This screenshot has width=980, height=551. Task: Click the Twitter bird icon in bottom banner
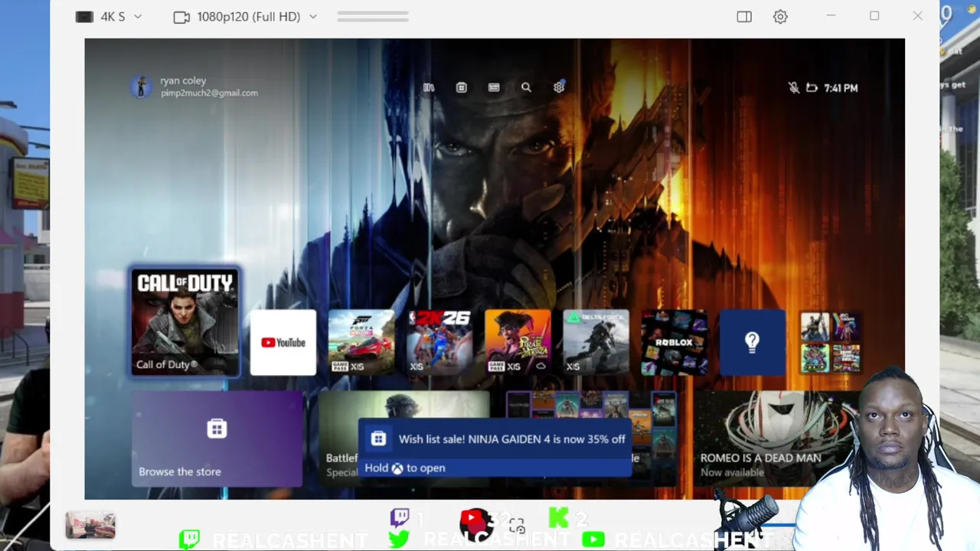[x=399, y=540]
